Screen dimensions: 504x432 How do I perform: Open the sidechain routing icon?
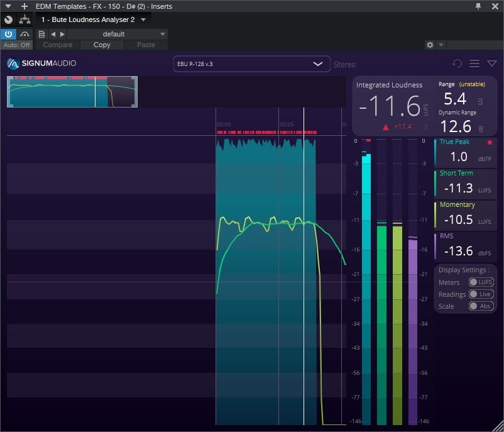[x=25, y=19]
